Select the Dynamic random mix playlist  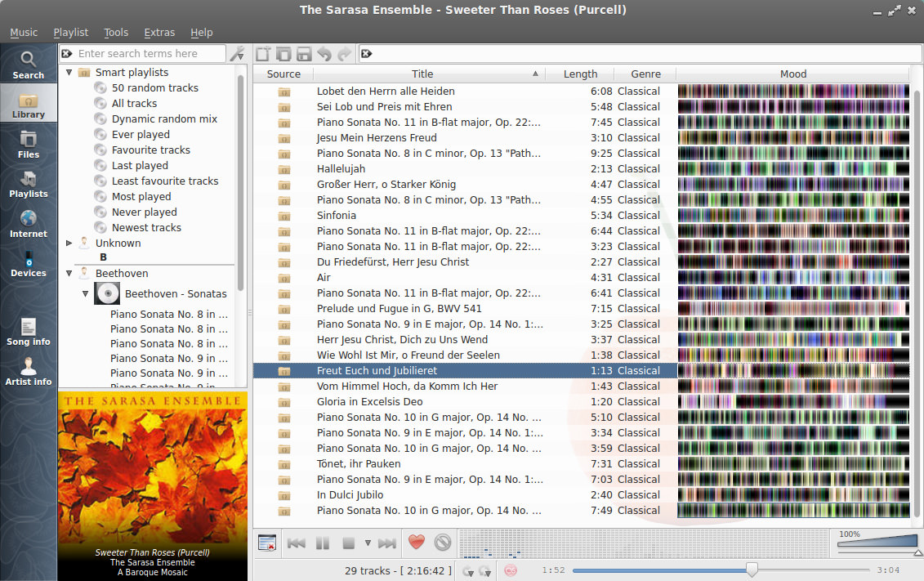(164, 119)
